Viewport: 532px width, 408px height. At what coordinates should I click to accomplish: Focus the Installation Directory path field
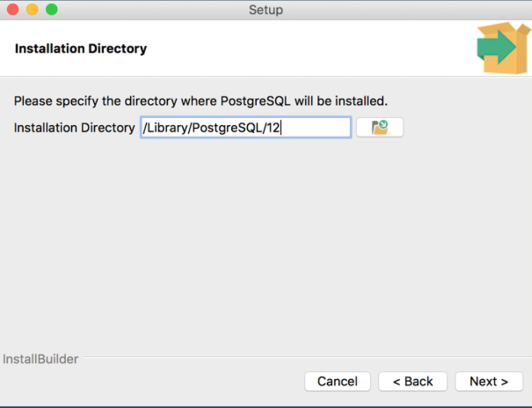point(315,128)
